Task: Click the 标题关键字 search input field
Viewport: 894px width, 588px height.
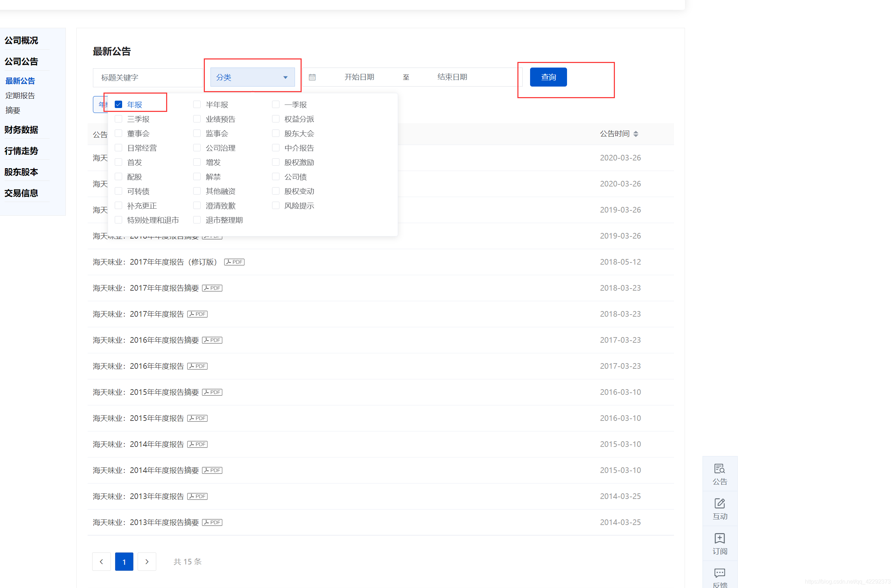Action: (x=147, y=77)
